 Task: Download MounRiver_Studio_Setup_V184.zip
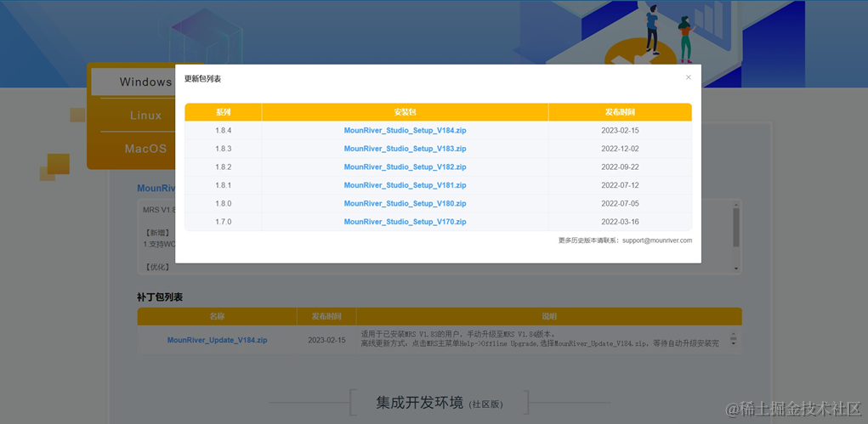[405, 131]
